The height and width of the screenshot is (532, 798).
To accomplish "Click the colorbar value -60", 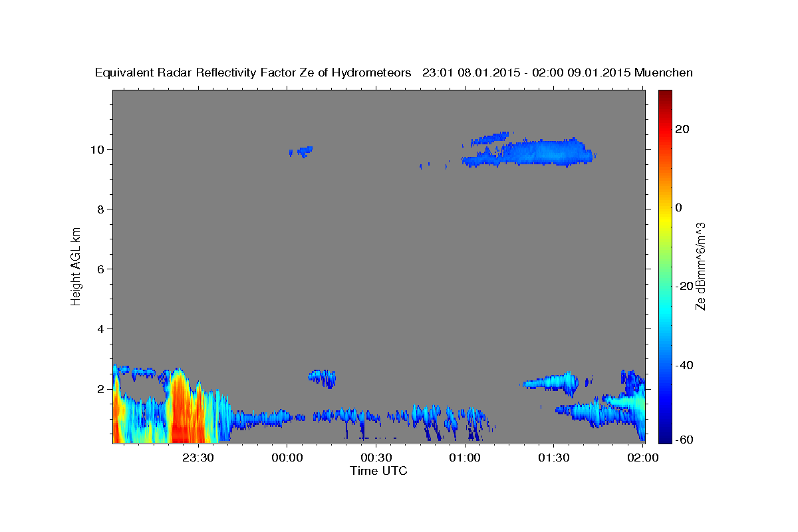I will 684,440.
